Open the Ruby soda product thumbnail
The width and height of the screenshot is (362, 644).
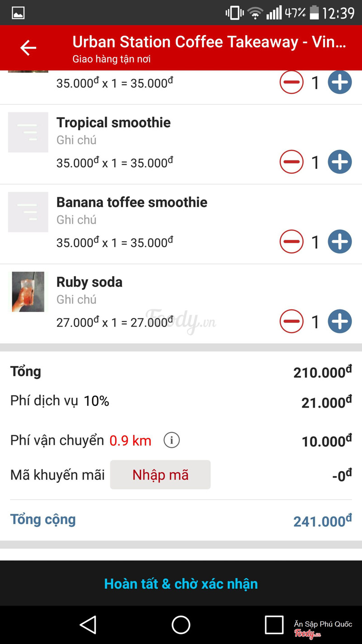click(x=28, y=292)
